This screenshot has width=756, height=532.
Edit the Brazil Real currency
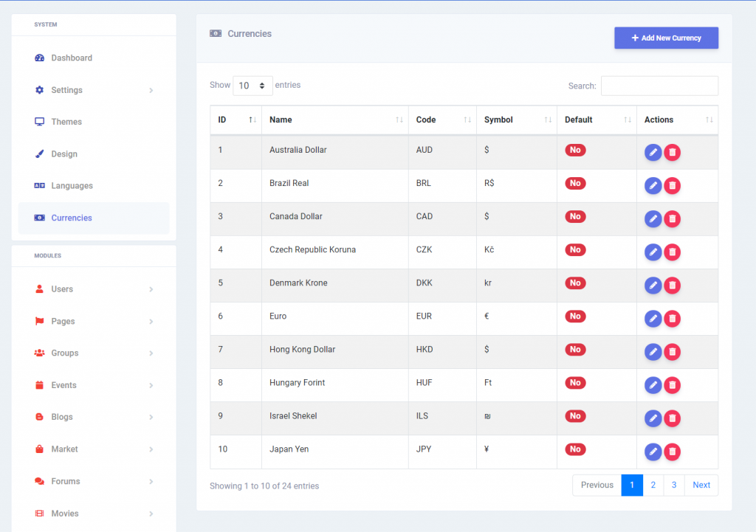[653, 185]
